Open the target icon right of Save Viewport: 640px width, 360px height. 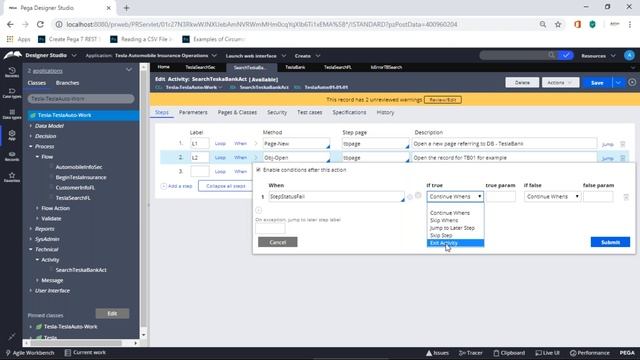pyautogui.click(x=632, y=82)
